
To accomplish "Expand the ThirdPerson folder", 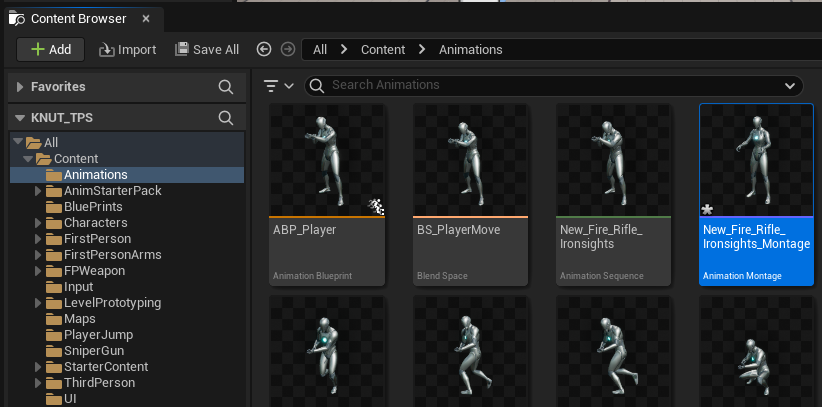I will (38, 383).
